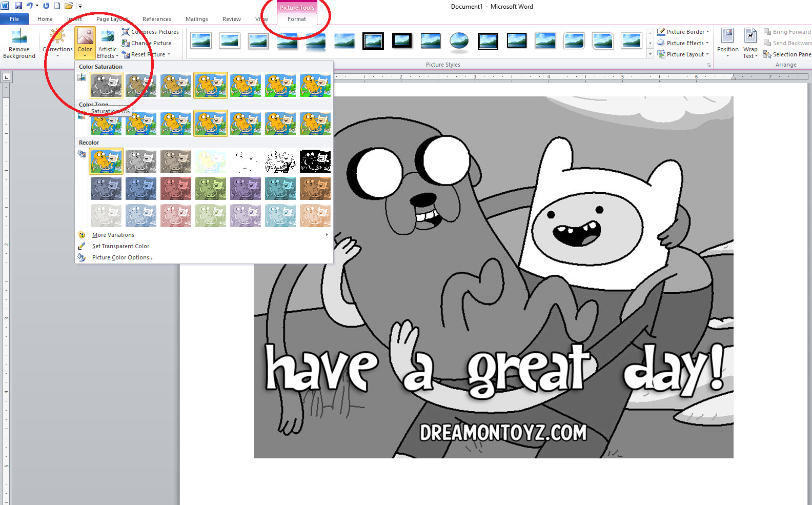Expand the Customize Quick Access Toolbar arrow

(80, 6)
